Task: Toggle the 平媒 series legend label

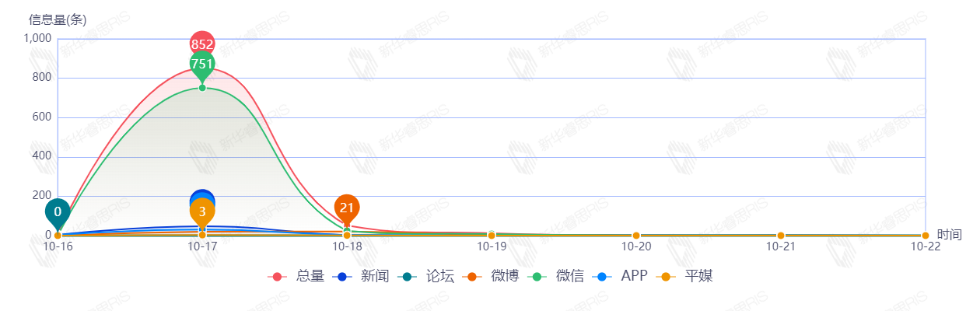Action: point(698,276)
